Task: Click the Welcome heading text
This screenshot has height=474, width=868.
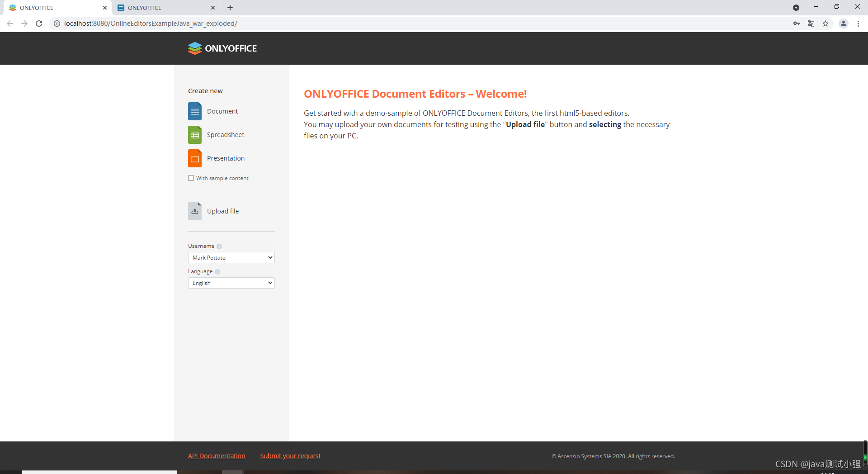Action: (415, 94)
